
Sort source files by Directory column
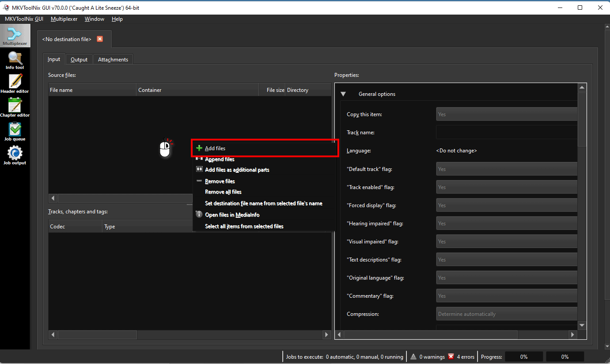click(x=308, y=90)
